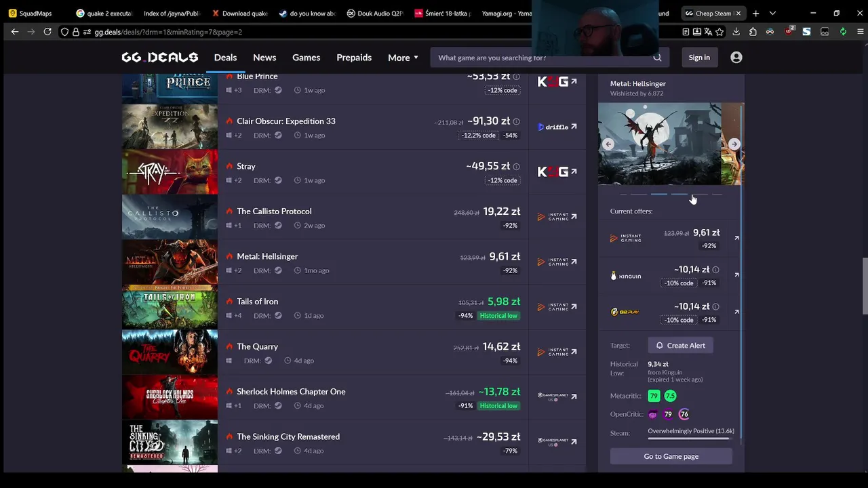Screen dimensions: 868x488
Task: Open the extensions puzzle-piece icon
Action: tap(753, 32)
